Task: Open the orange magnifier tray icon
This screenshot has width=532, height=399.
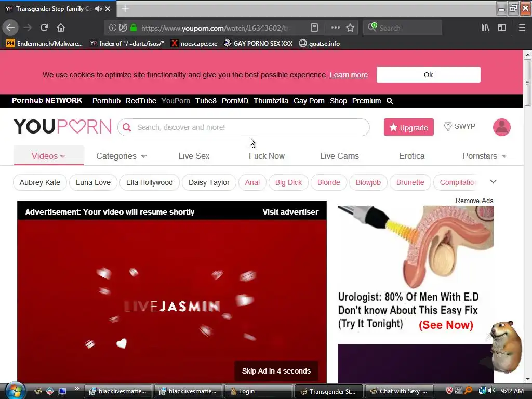Action: pyautogui.click(x=468, y=391)
